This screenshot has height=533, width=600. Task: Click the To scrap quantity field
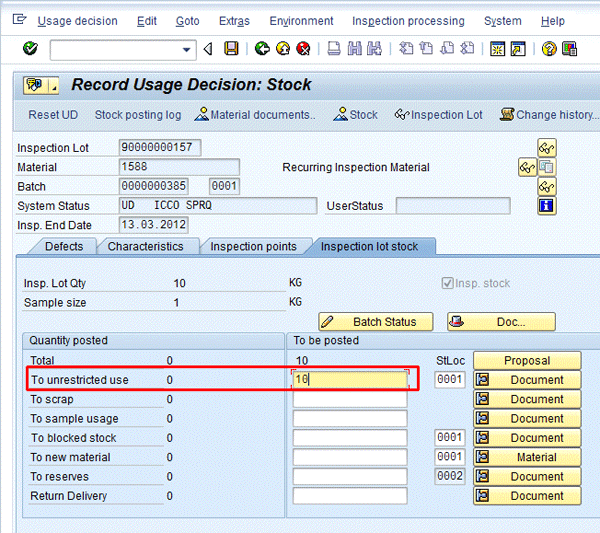click(350, 399)
